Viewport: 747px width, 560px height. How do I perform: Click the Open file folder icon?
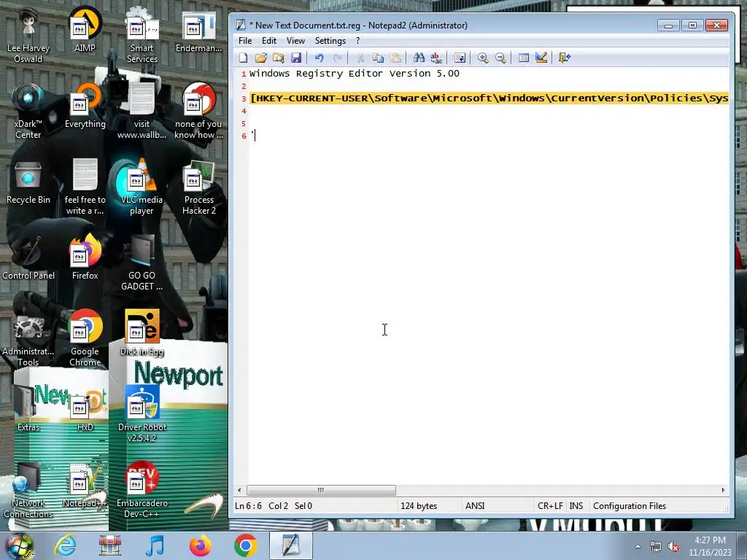pyautogui.click(x=260, y=58)
